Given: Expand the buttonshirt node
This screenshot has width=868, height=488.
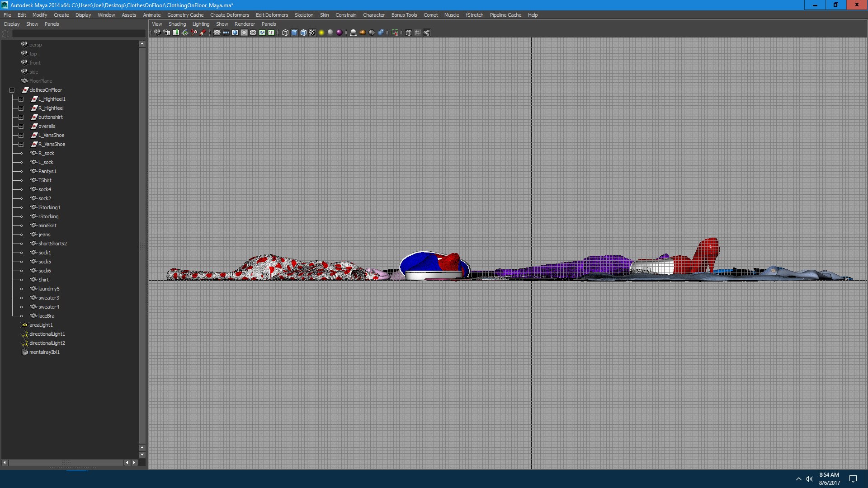Looking at the screenshot, I should coord(21,117).
